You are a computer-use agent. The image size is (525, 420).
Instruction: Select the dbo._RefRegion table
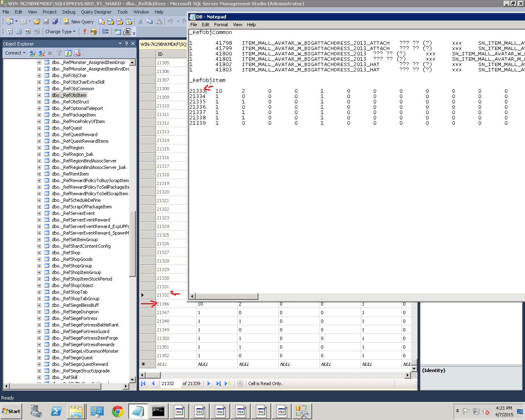coord(68,148)
